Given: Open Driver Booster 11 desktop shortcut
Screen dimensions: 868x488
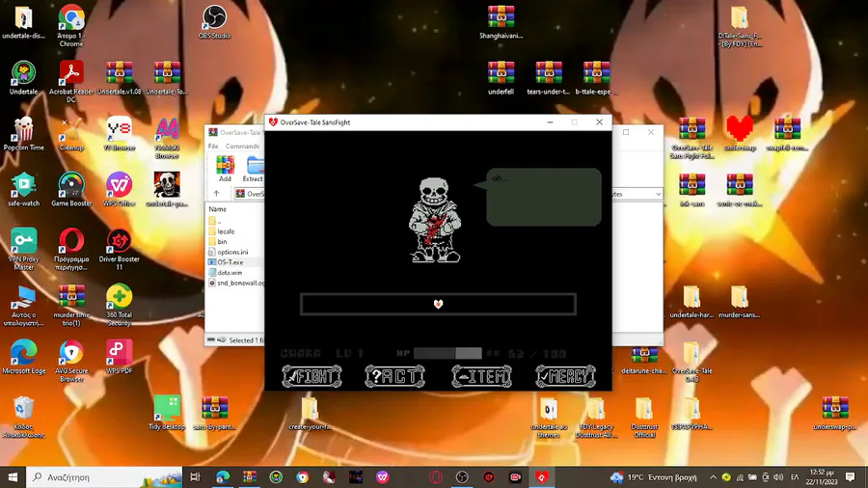Looking at the screenshot, I should 119,249.
